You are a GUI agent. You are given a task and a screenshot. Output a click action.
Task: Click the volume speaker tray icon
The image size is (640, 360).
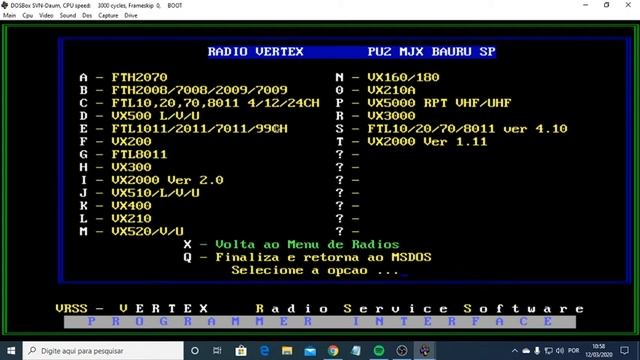click(560, 351)
